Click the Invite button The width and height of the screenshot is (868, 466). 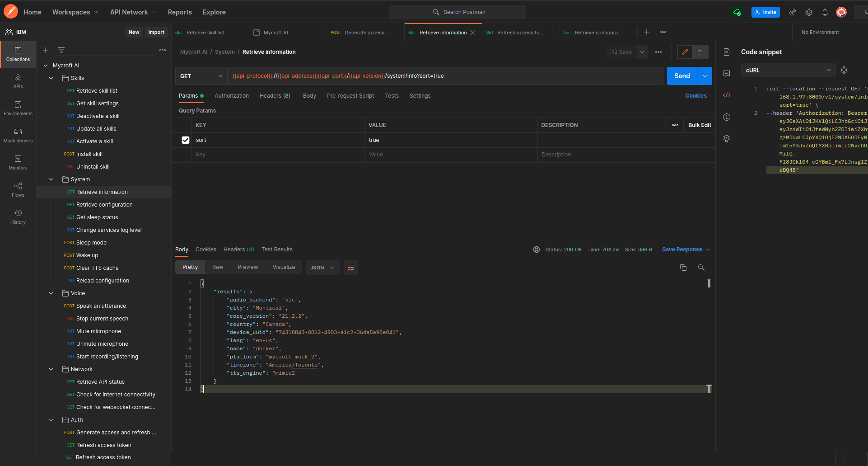tap(765, 12)
